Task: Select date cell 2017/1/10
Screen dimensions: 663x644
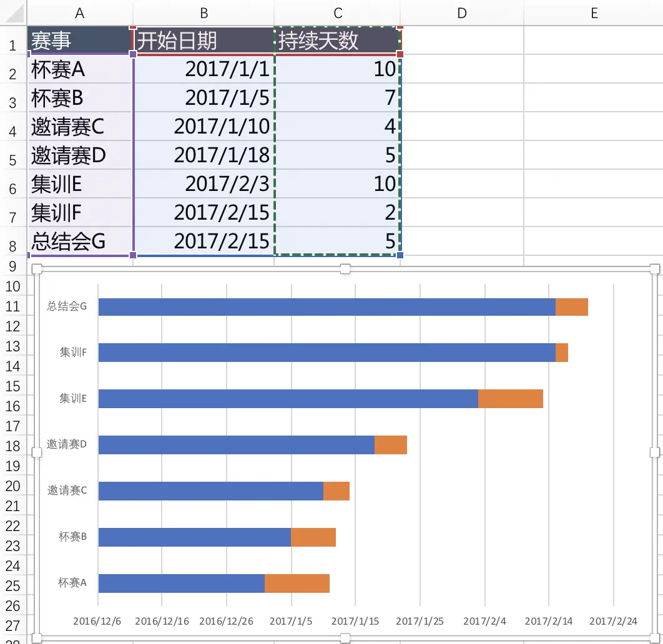Action: [x=204, y=127]
